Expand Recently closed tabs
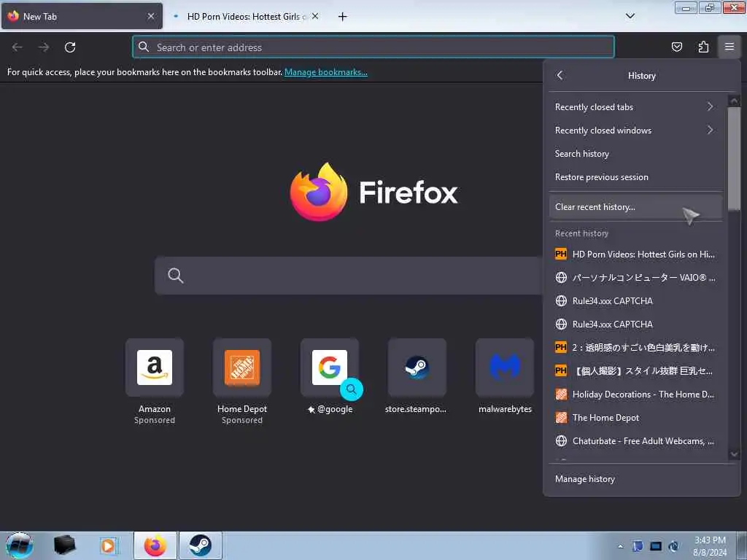 pos(635,106)
